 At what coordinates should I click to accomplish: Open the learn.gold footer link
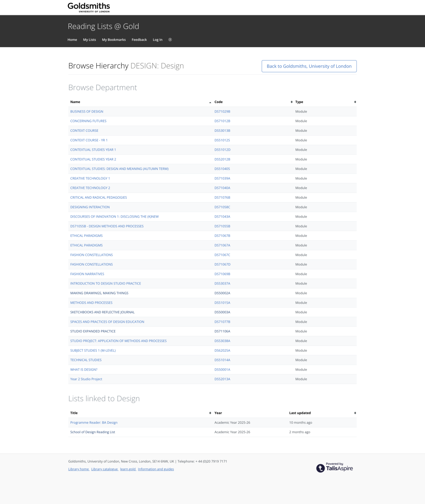pyautogui.click(x=128, y=469)
